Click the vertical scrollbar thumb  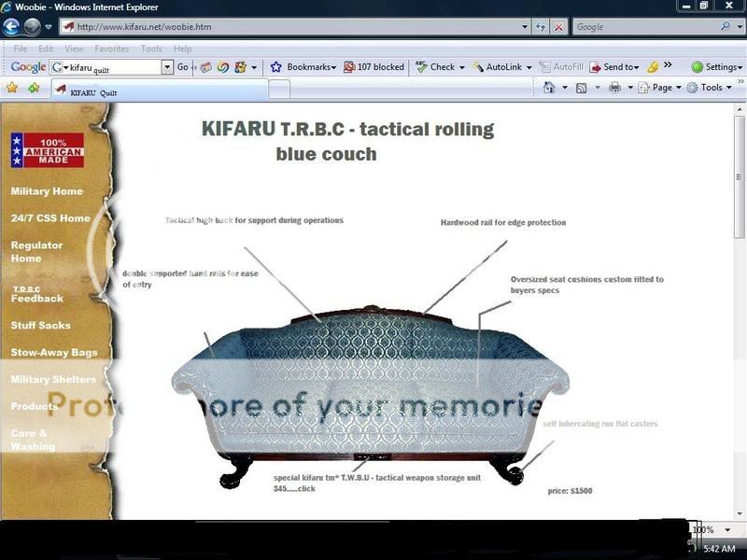tap(739, 176)
